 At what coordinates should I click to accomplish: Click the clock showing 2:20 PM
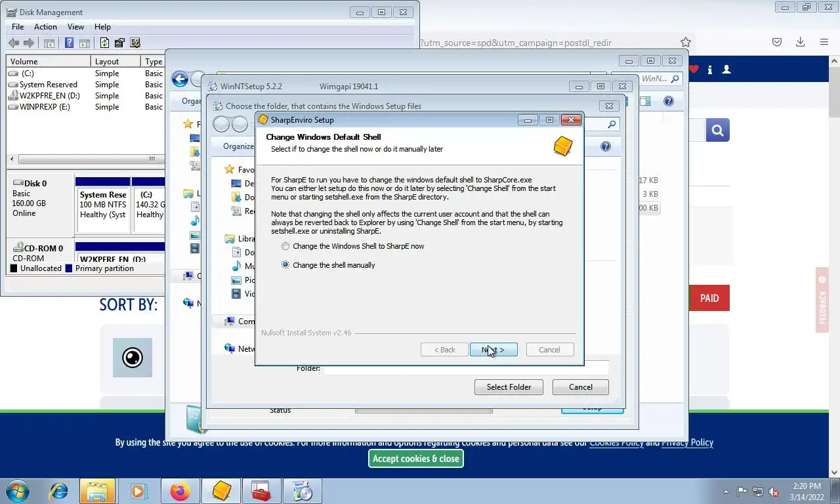coord(806,486)
